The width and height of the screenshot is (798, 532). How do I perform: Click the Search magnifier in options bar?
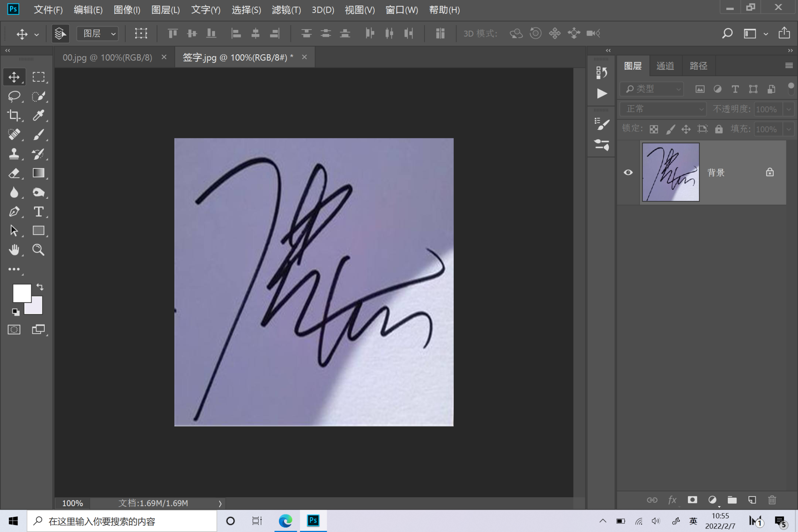tap(727, 33)
